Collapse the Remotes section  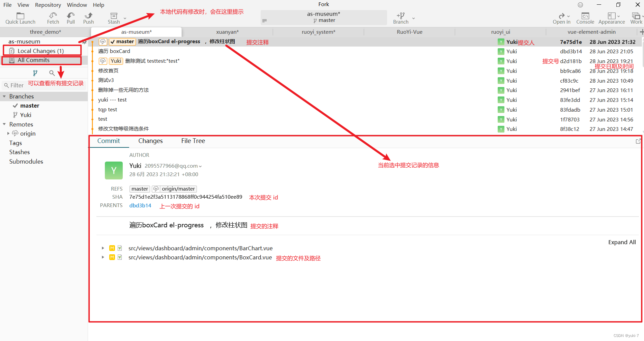pos(4,124)
